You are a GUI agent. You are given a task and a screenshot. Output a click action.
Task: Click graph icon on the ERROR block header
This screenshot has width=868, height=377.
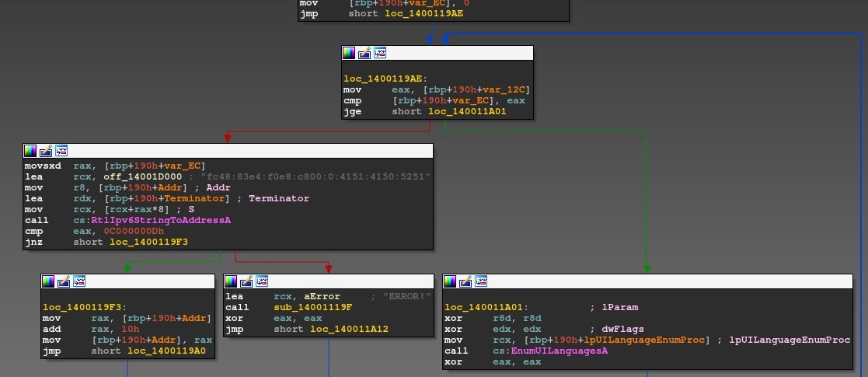pyautogui.click(x=262, y=281)
